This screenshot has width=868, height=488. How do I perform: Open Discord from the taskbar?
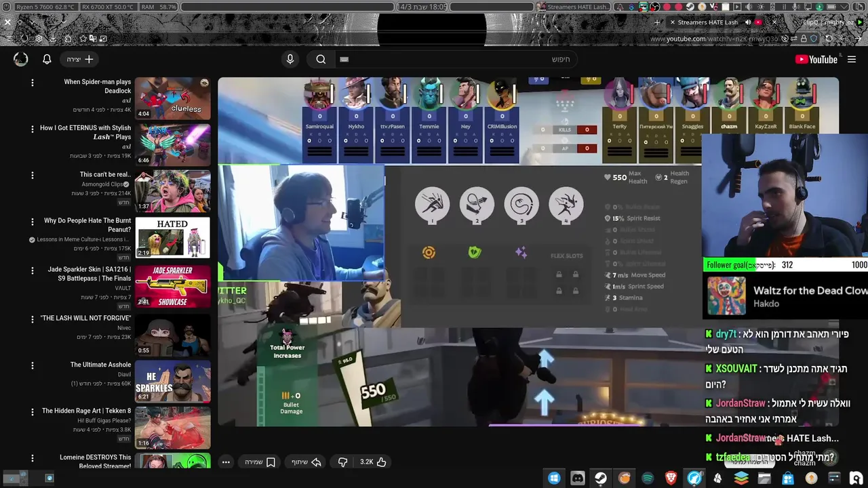click(578, 478)
